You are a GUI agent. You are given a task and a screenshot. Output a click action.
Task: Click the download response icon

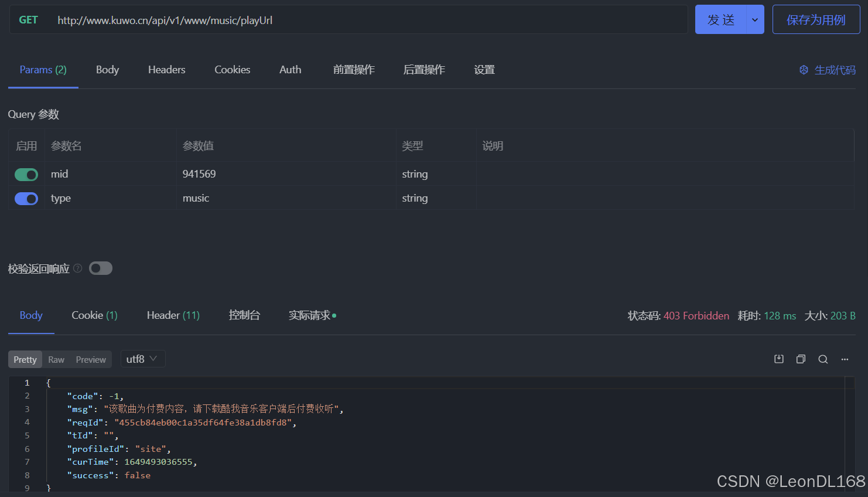(x=779, y=359)
